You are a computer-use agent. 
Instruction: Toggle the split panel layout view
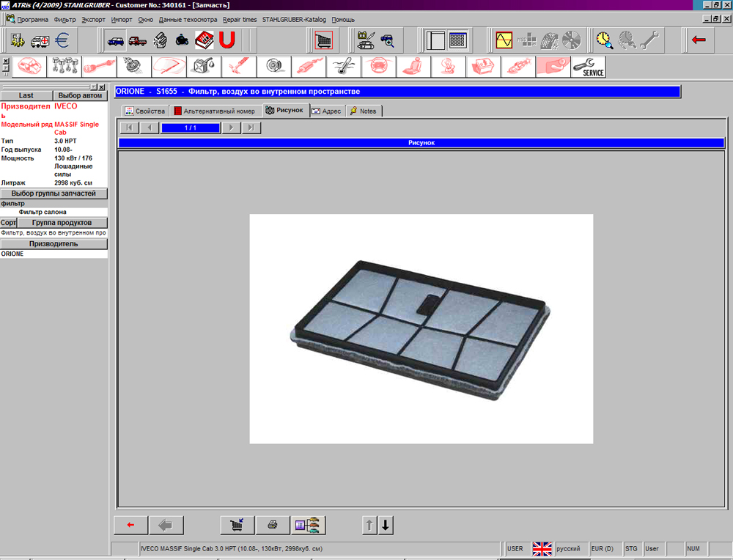coord(435,40)
